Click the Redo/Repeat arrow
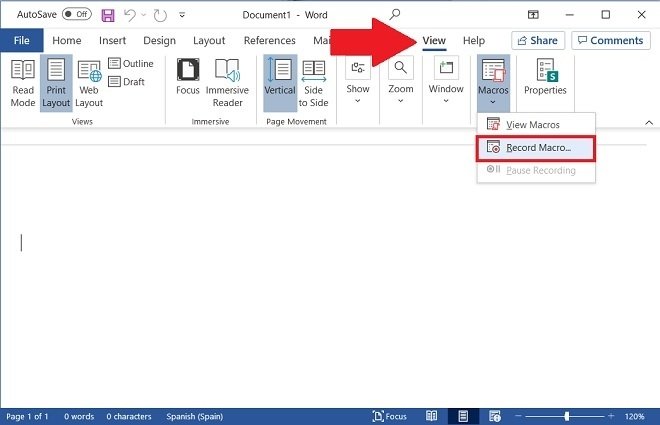The image size is (660, 425). click(x=160, y=16)
